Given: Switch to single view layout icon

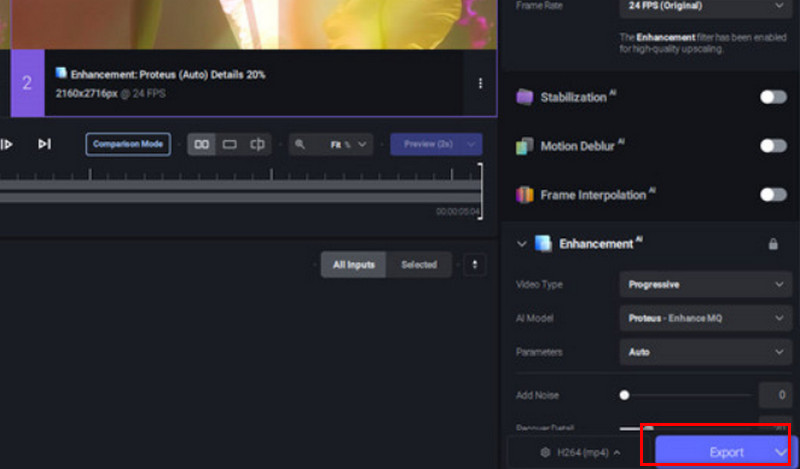Looking at the screenshot, I should click(230, 144).
